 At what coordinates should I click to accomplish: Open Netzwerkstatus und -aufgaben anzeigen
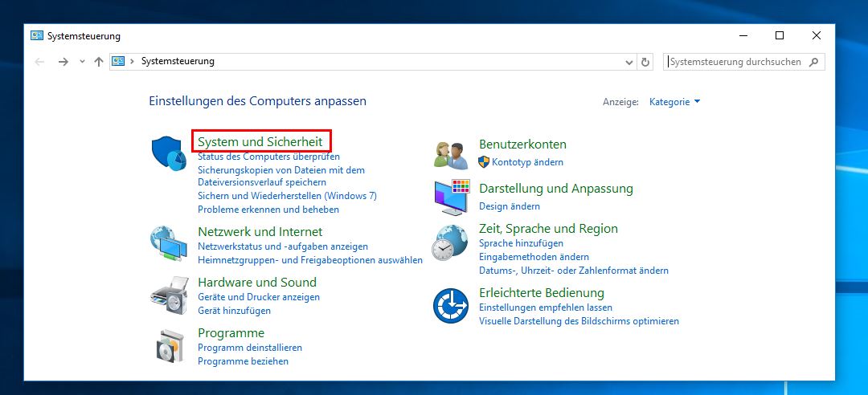click(283, 246)
